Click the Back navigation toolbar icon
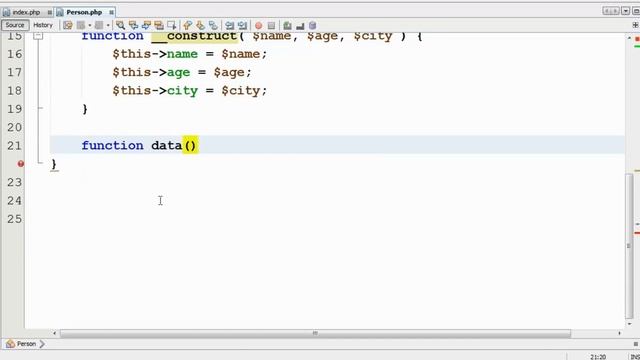Image resolution: width=640 pixels, height=360 pixels. (x=81, y=25)
